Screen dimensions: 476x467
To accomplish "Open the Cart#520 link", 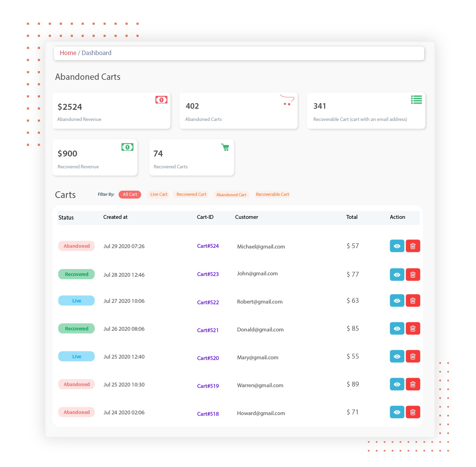I will coord(208,358).
